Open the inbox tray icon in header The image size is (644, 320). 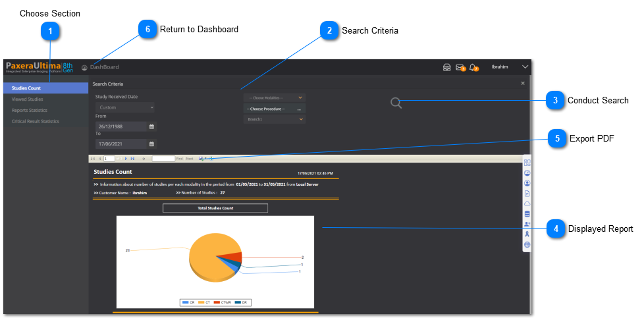pyautogui.click(x=446, y=67)
